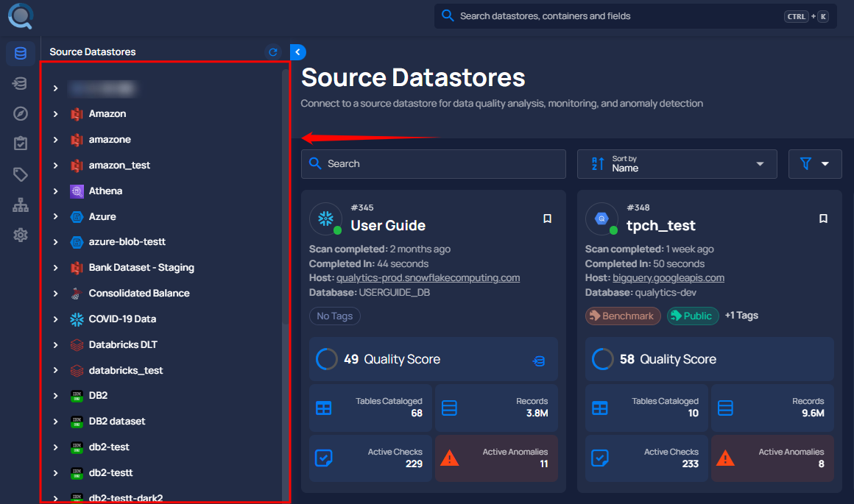
Task: Expand the Bank Dataset - Staging node
Action: 55,267
